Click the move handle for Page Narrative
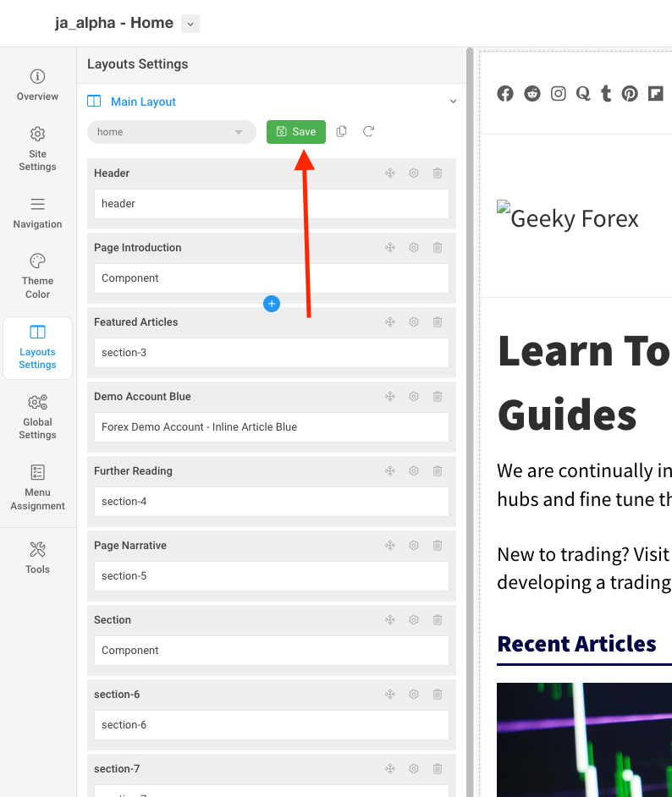The width and height of the screenshot is (672, 797). point(390,546)
